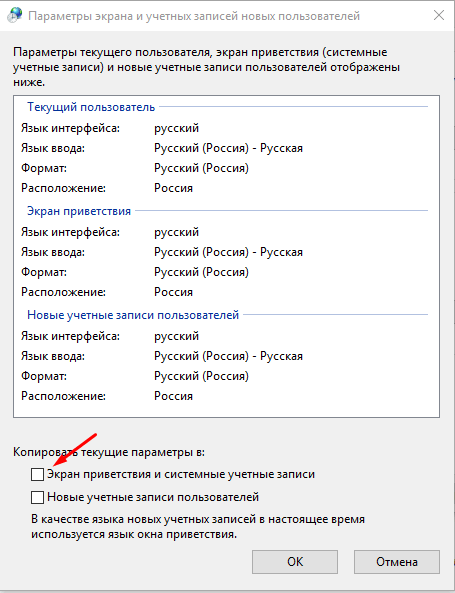455x593 pixels.
Task: Tick the lower 'Новые учетные записи пользователей' checkbox
Action: 37,497
